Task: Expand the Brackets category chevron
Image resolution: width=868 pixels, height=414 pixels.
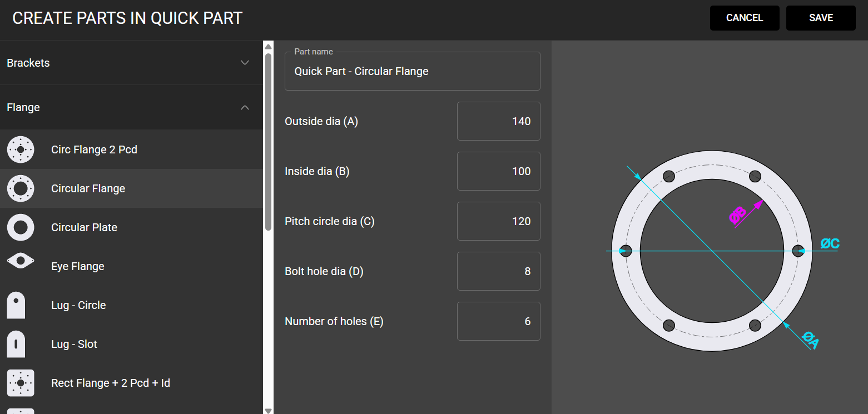Action: (x=245, y=63)
